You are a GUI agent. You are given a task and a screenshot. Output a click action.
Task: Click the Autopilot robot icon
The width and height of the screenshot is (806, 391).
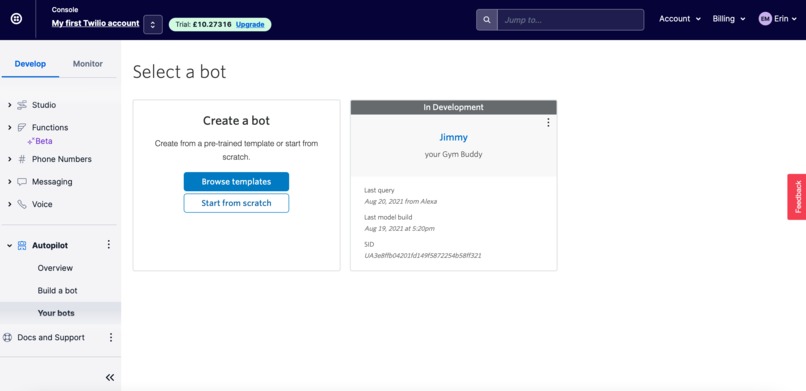(22, 246)
